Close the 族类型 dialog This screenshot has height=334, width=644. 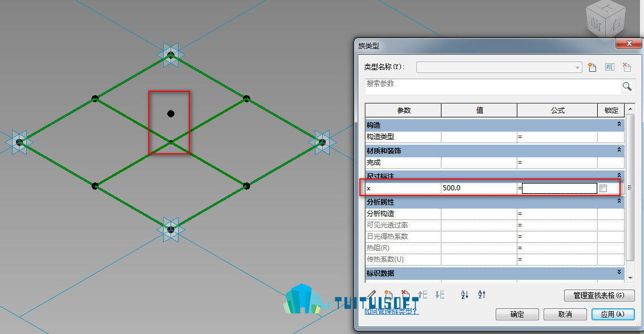click(629, 43)
